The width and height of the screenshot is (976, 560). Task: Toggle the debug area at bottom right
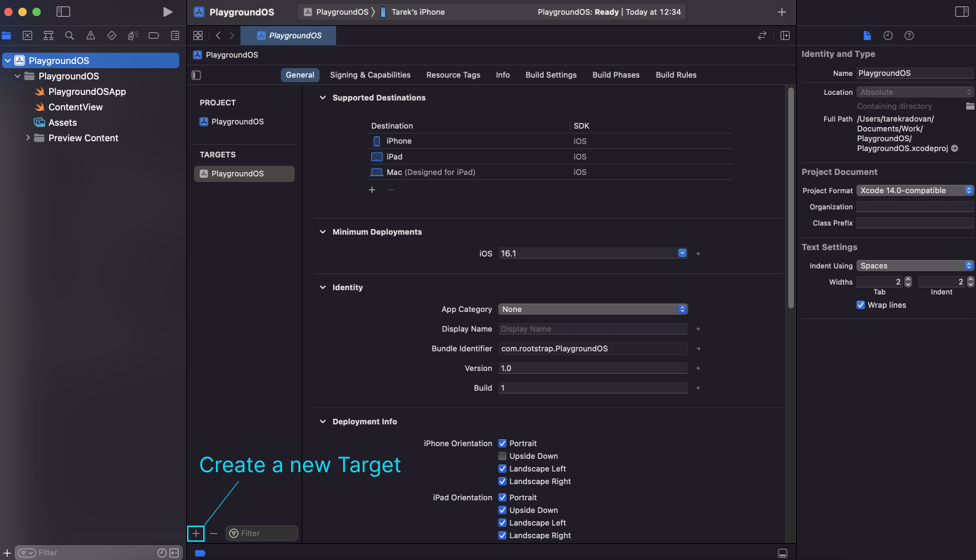click(x=782, y=553)
